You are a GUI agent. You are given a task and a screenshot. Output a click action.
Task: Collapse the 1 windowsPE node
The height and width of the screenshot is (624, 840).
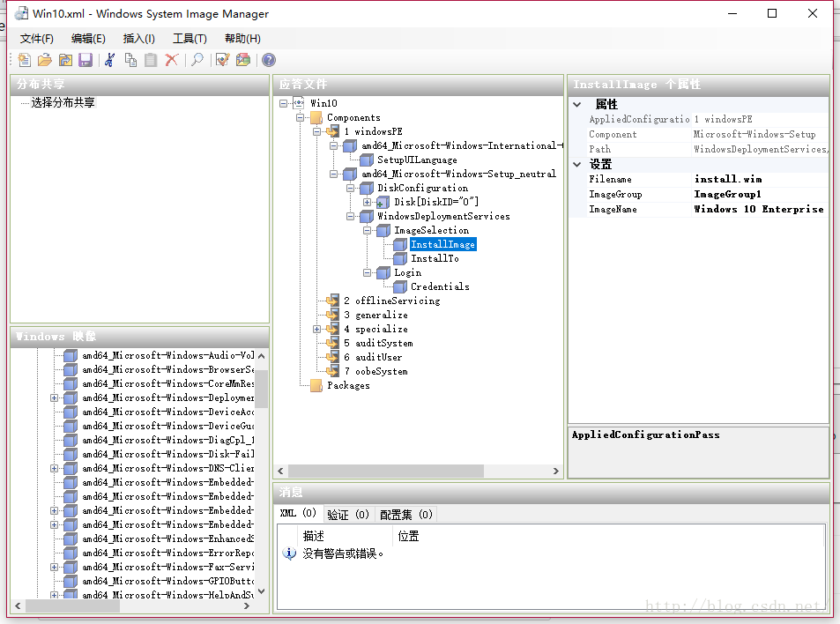pyautogui.click(x=316, y=132)
